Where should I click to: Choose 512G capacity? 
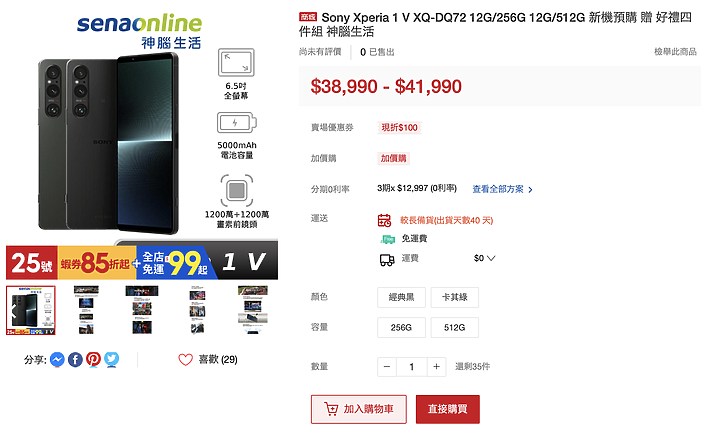(x=455, y=327)
